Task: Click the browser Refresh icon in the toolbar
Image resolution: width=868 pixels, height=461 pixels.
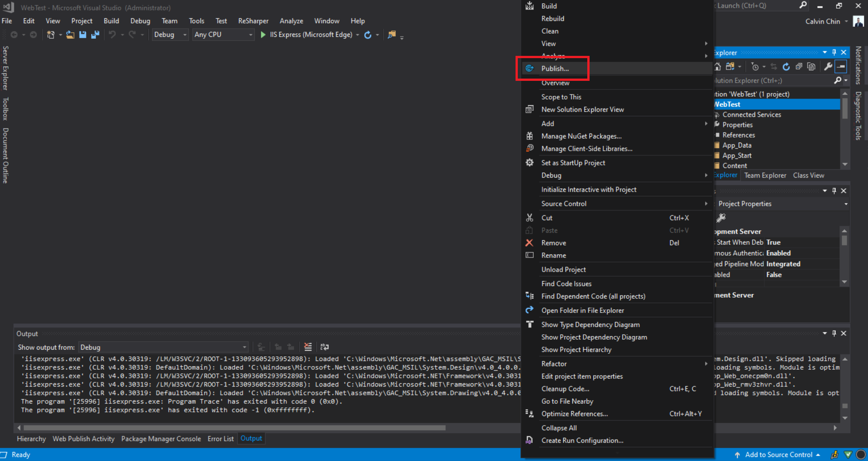Action: coord(368,35)
